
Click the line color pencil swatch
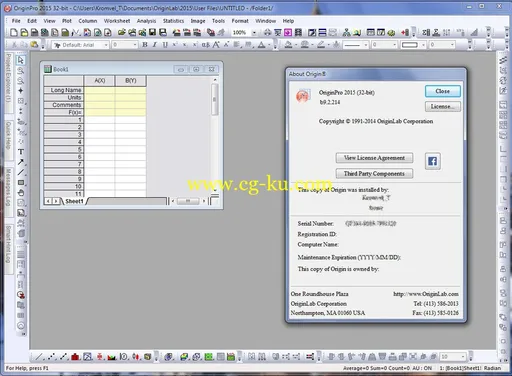[321, 45]
